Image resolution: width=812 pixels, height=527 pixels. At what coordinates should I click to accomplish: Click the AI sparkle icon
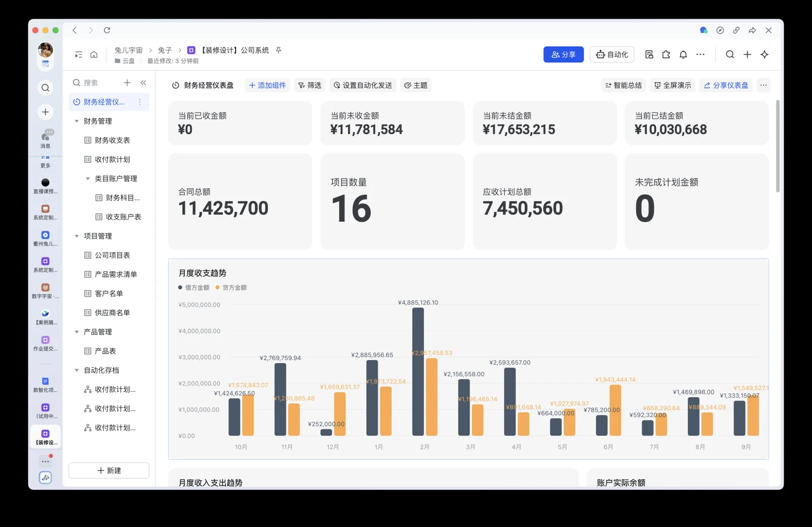click(764, 55)
